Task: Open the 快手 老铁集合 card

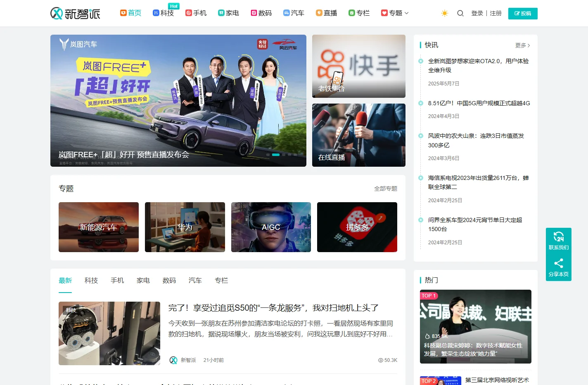Action: (x=359, y=66)
